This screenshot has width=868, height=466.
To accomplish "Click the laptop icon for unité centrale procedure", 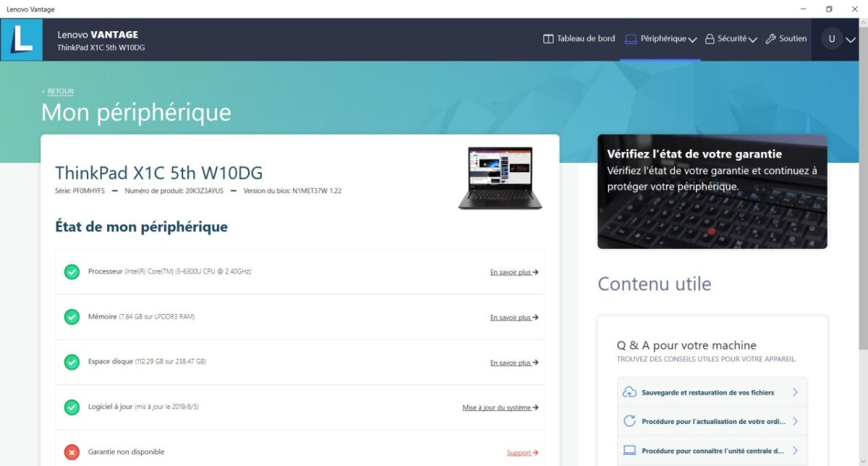I will (629, 450).
